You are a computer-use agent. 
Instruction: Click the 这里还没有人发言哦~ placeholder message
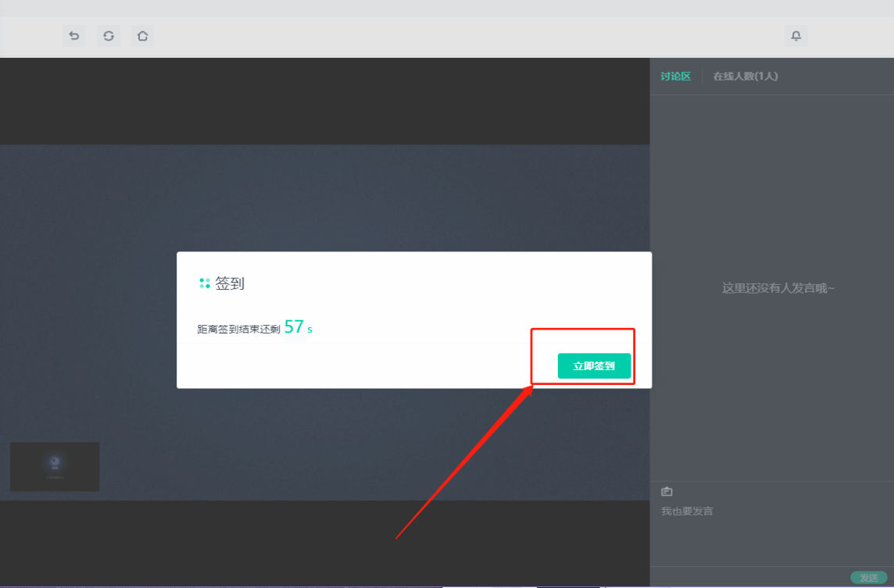[778, 288]
